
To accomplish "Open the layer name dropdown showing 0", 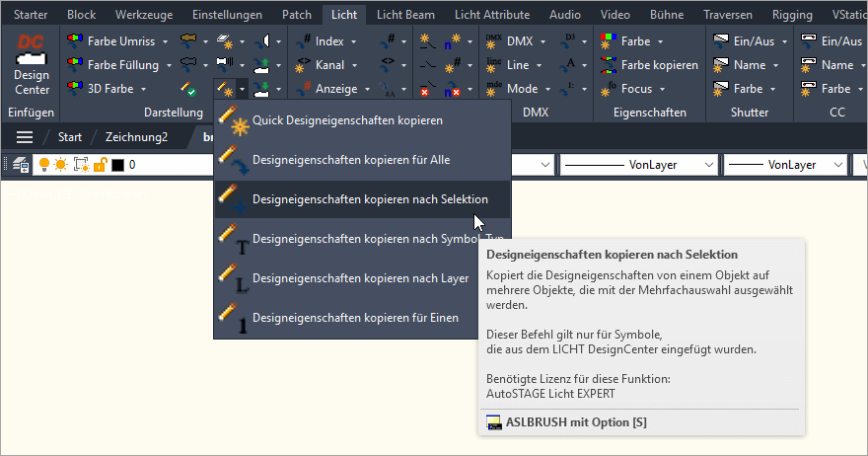I will pos(123,165).
